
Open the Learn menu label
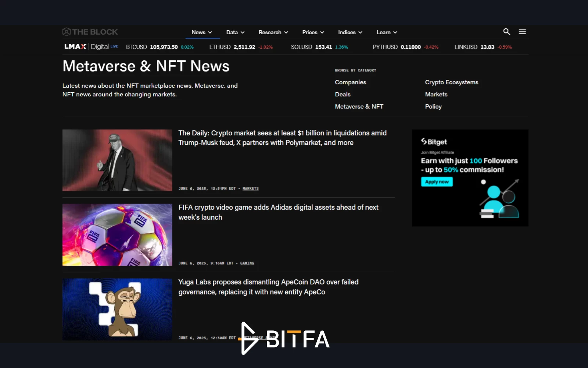click(x=384, y=32)
